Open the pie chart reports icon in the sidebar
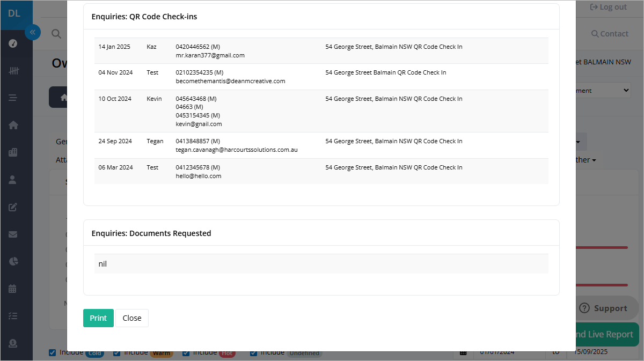Image resolution: width=644 pixels, height=361 pixels. tap(13, 261)
